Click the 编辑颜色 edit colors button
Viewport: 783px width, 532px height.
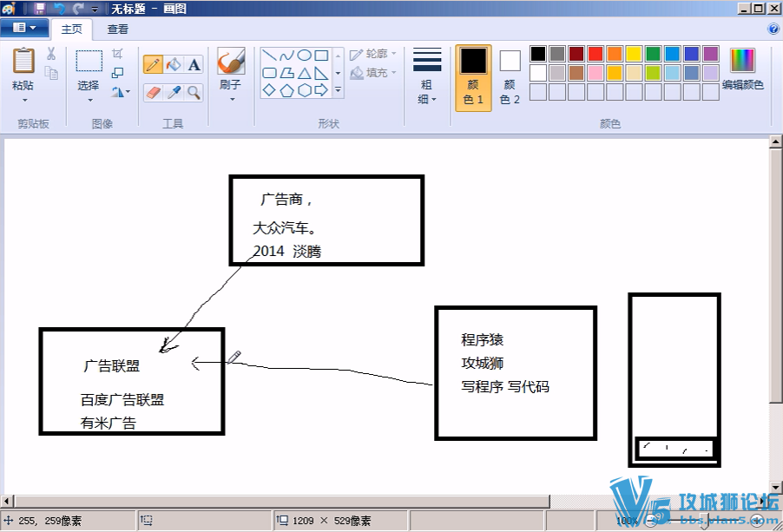[x=742, y=70]
